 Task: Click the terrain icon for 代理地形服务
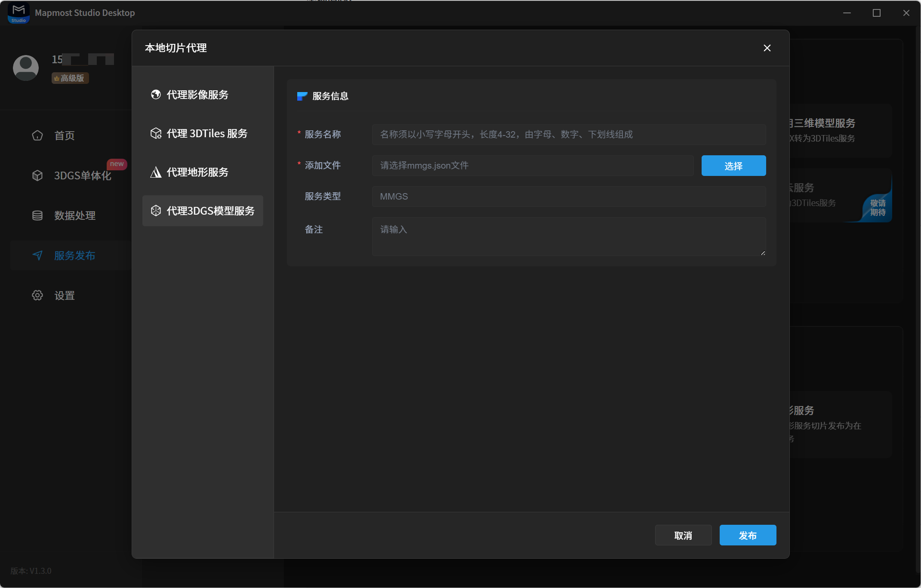coord(156,172)
